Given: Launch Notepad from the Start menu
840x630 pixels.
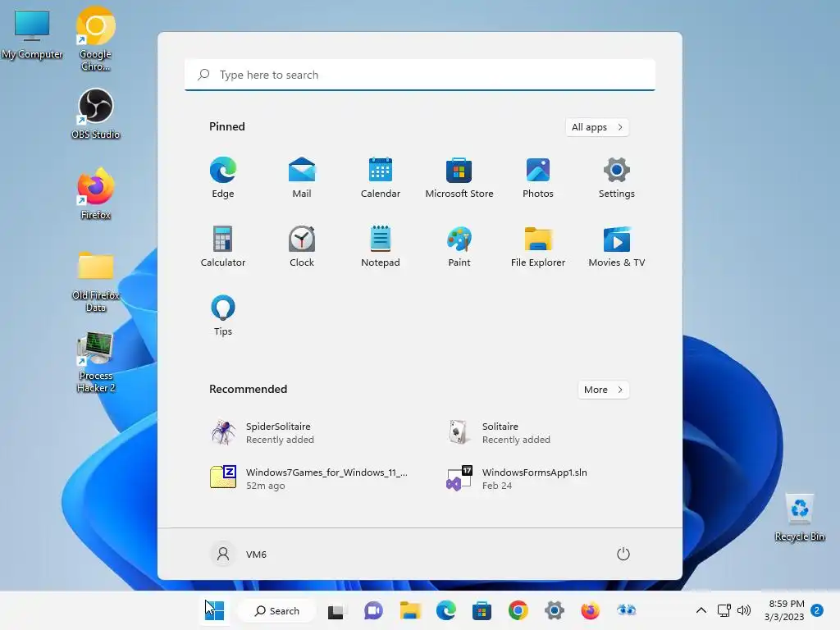Looking at the screenshot, I should click(x=381, y=246).
